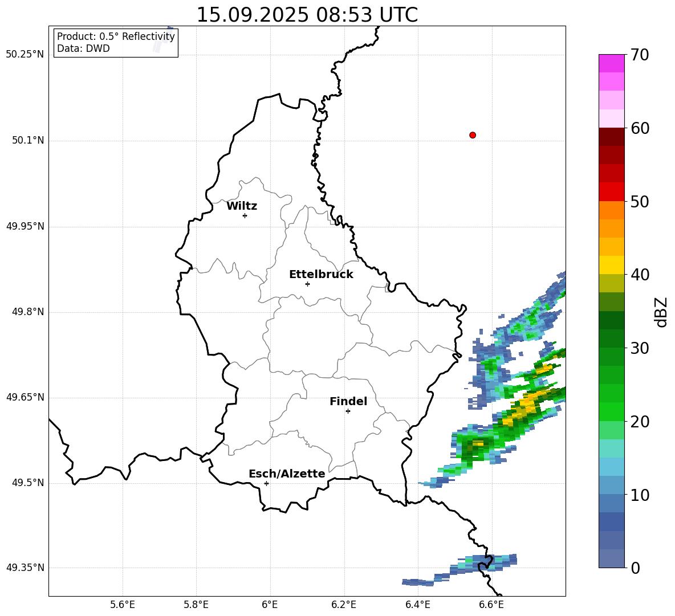Screen dimensions: 675x616
Task: Click the 30 value on the colorbar
Action: [x=640, y=348]
